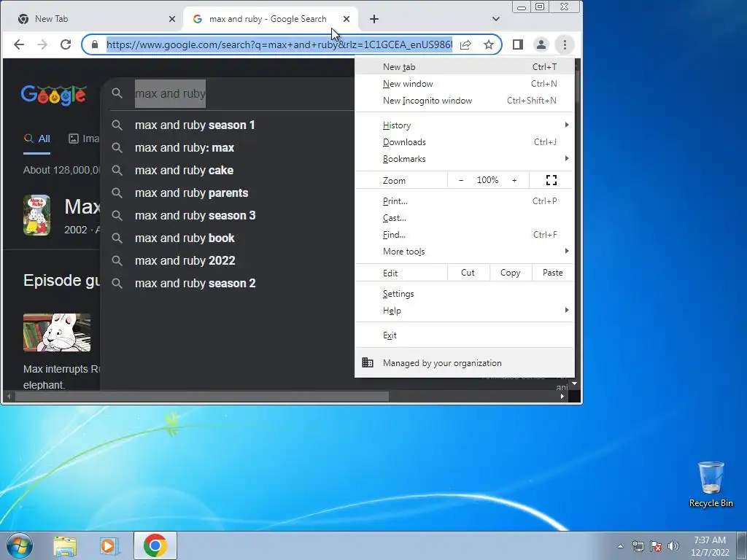
Task: Click the horizontal scrollbar in Chrome
Action: point(202,396)
